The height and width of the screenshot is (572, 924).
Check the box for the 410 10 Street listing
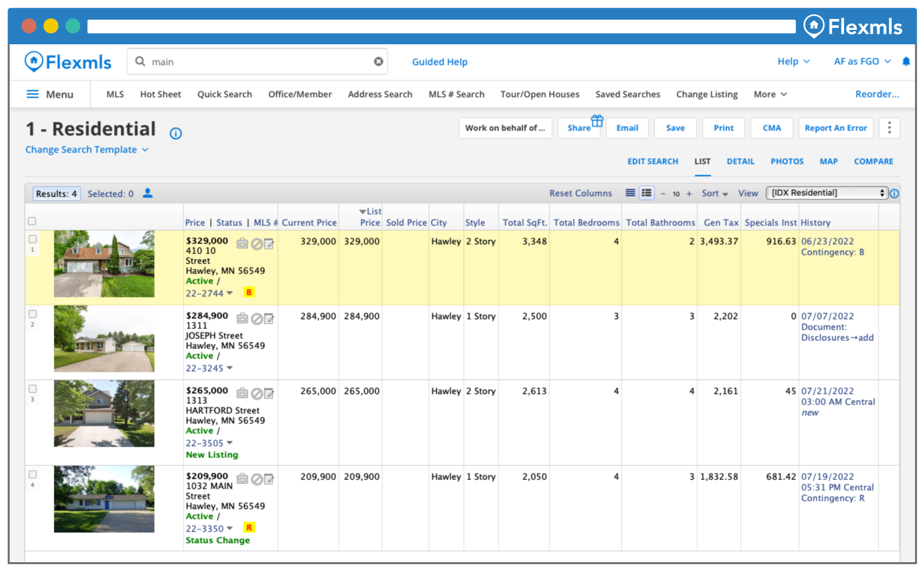pyautogui.click(x=33, y=239)
